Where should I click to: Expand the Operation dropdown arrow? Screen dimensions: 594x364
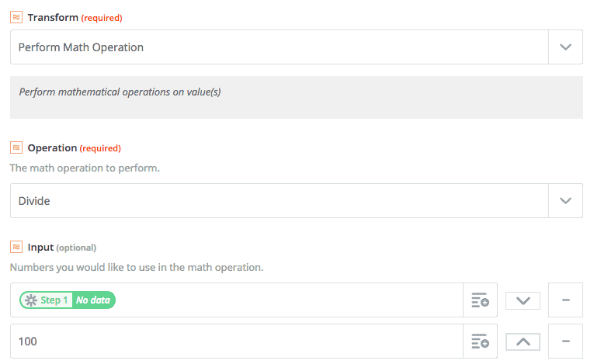click(566, 201)
